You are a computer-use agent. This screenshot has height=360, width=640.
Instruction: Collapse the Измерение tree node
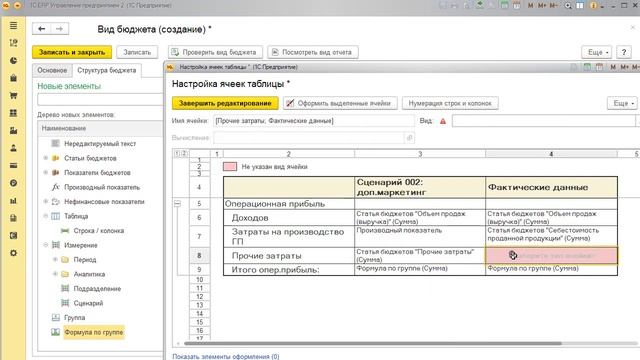[46, 245]
